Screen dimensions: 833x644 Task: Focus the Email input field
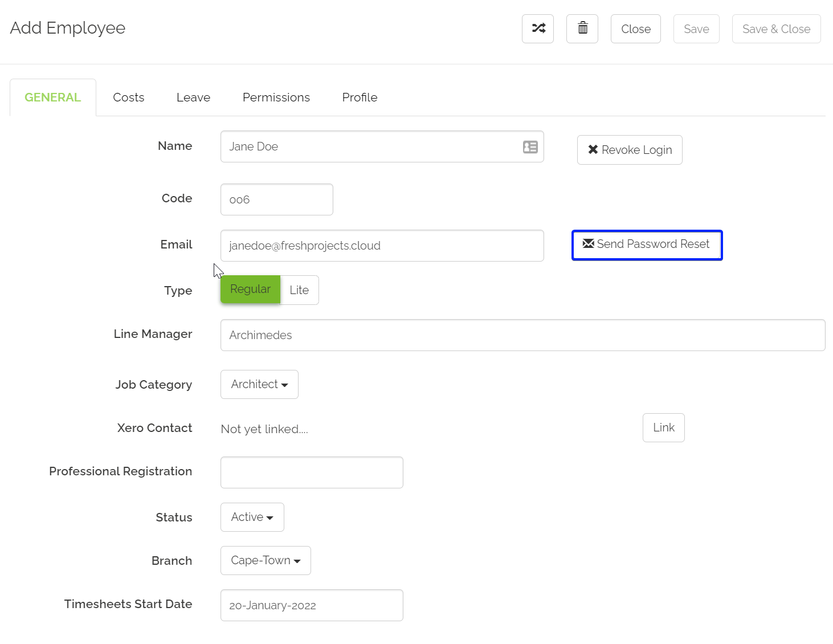[382, 246]
